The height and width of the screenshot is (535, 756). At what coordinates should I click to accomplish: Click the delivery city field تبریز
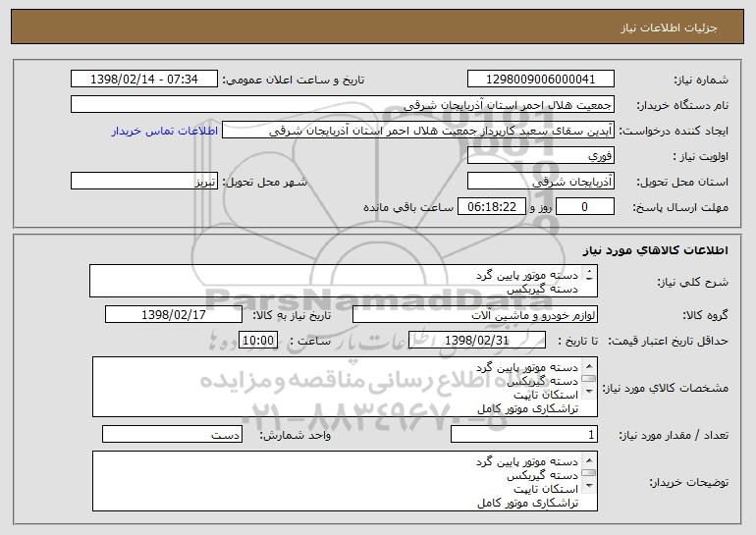coord(144,182)
